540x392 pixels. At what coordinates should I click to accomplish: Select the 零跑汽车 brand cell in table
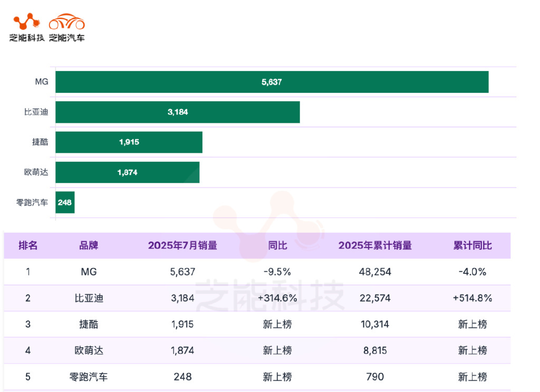(89, 377)
